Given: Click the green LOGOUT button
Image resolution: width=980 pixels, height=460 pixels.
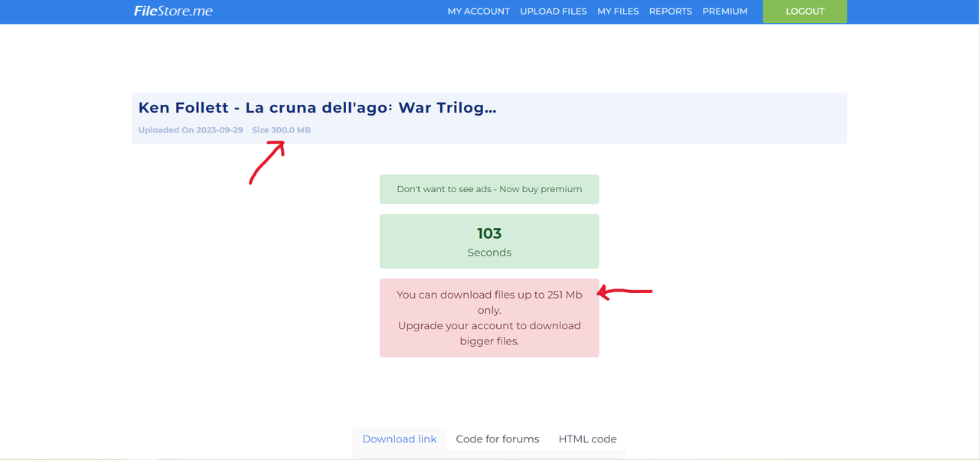Looking at the screenshot, I should 805,11.
